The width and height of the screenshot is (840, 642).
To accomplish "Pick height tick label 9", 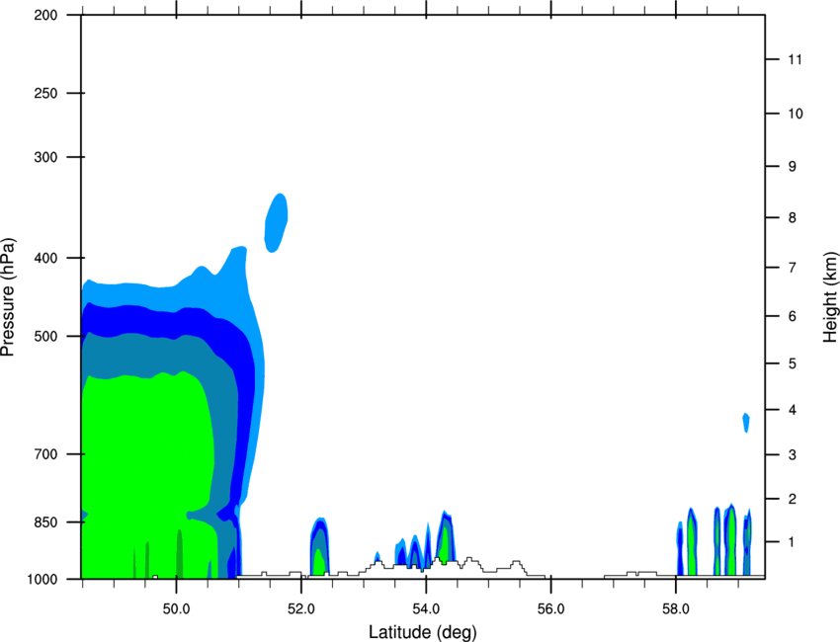I will coord(793,167).
